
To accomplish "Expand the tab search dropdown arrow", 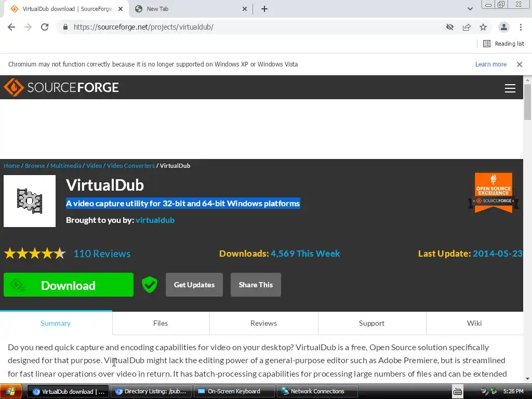I will 470,9.
